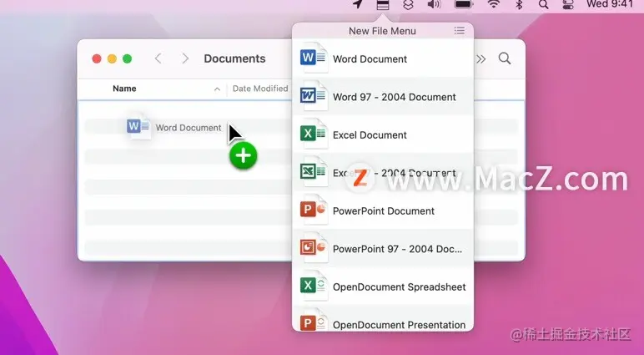Click the PowerPoint Document file icon
This screenshot has height=355, width=644.
314,210
